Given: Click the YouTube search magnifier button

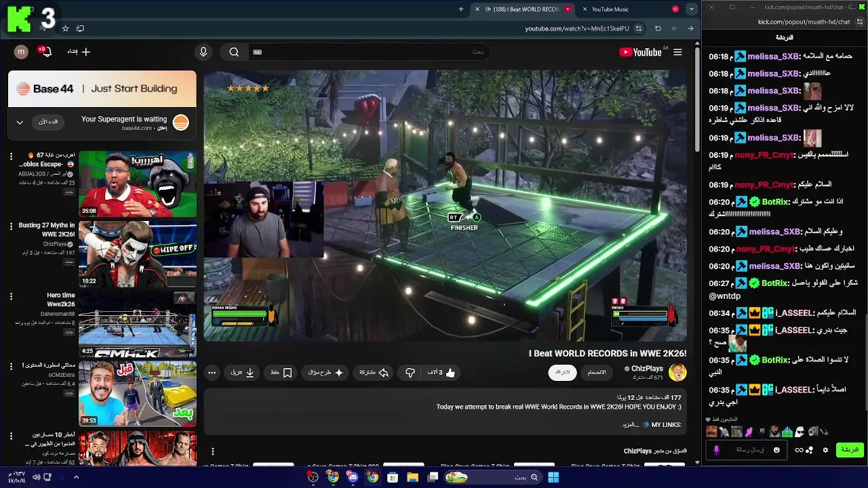Looking at the screenshot, I should point(234,52).
